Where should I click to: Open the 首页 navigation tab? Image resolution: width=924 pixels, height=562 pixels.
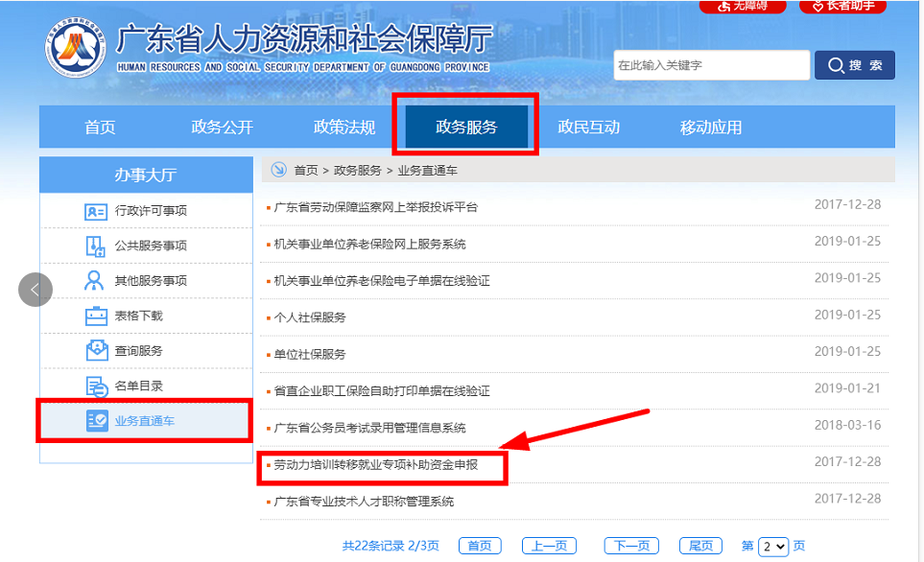point(100,128)
